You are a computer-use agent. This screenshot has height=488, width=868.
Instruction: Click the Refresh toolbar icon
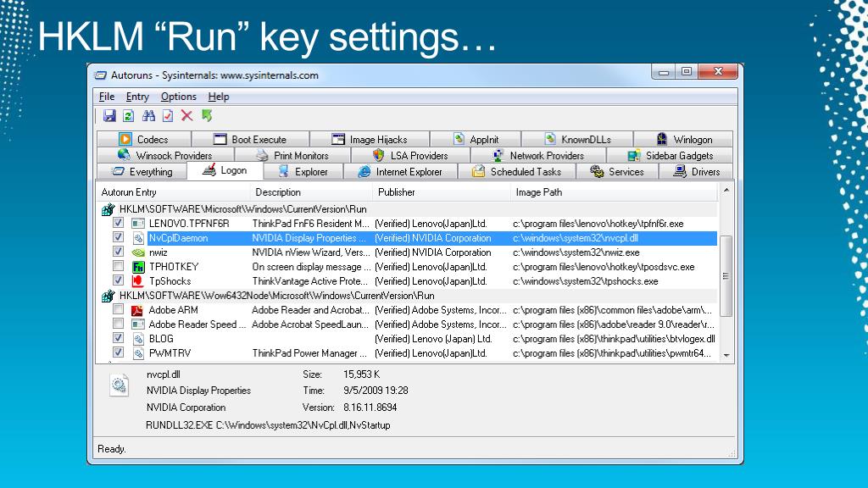click(x=129, y=115)
